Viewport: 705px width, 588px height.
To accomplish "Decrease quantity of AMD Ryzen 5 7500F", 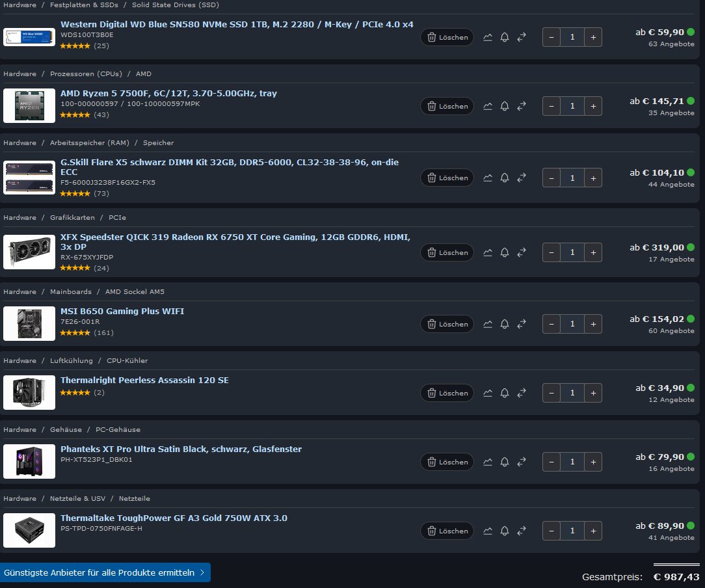I will [552, 106].
